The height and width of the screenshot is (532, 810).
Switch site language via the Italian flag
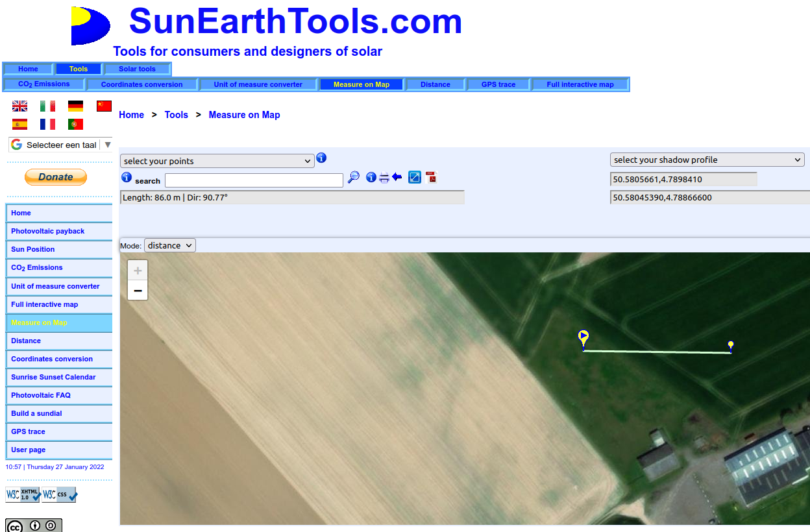pyautogui.click(x=47, y=106)
